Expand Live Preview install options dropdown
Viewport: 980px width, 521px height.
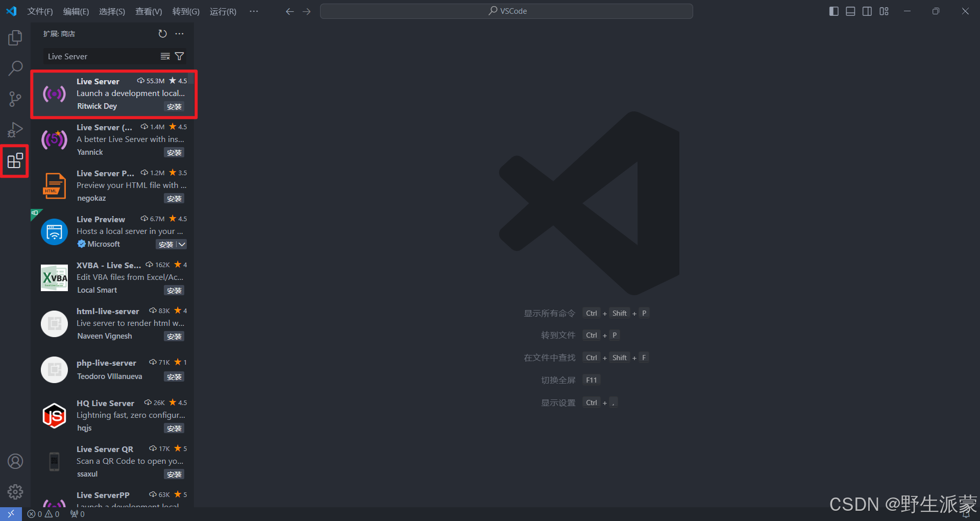[x=182, y=245]
